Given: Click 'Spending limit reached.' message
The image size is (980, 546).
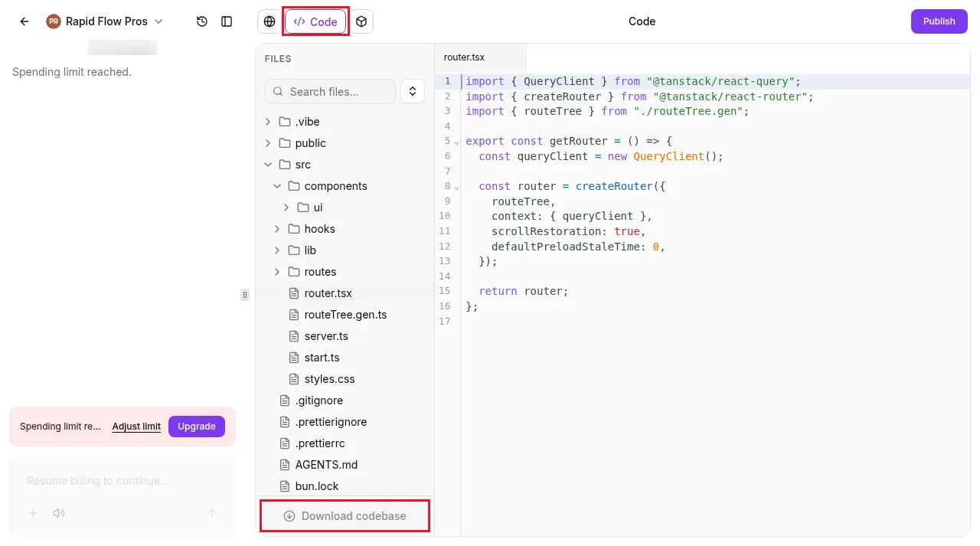Looking at the screenshot, I should (x=72, y=72).
